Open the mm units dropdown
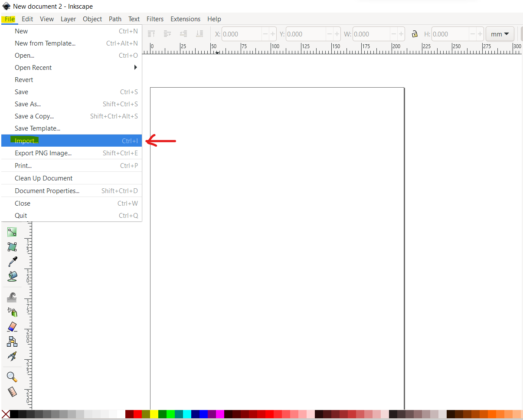Screen dimensions: 523x420 (500, 34)
